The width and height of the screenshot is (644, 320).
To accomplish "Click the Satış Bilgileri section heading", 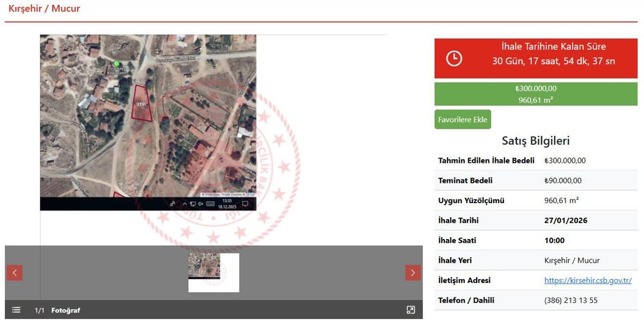I will pos(536,141).
